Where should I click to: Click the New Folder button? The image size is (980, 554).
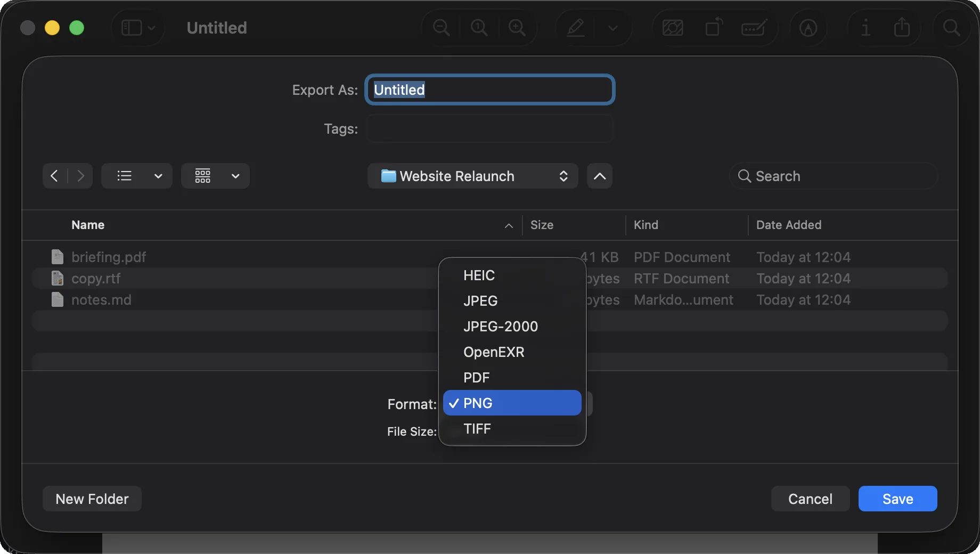click(92, 499)
